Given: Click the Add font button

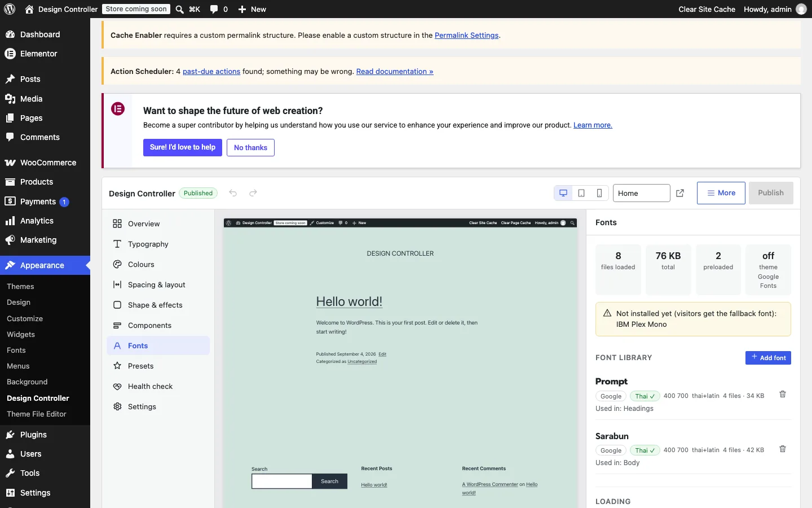Looking at the screenshot, I should tap(768, 358).
